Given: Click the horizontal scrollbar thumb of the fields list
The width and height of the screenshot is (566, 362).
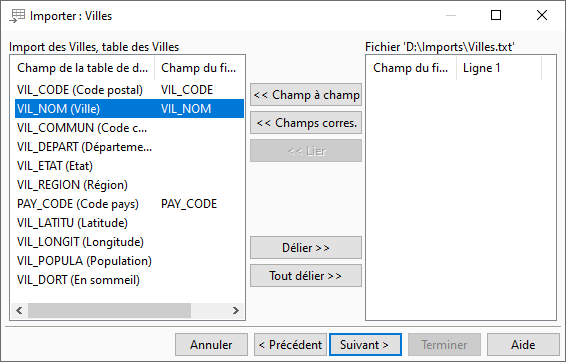Looking at the screenshot, I should pyautogui.click(x=109, y=310).
